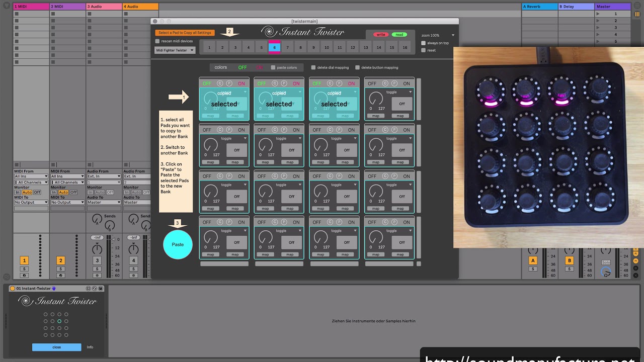Switch to bank 7

287,47
